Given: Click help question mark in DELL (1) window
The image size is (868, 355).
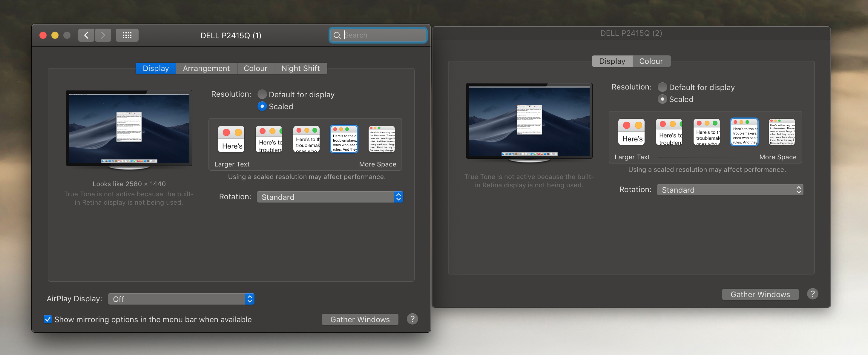Looking at the screenshot, I should point(412,319).
